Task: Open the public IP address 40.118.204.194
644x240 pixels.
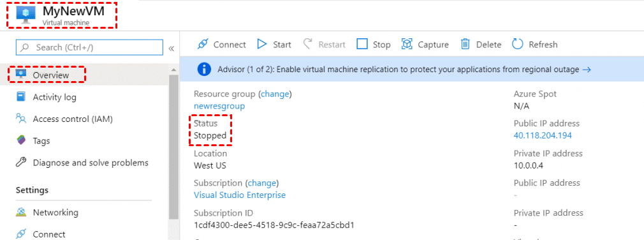Action: pos(543,135)
